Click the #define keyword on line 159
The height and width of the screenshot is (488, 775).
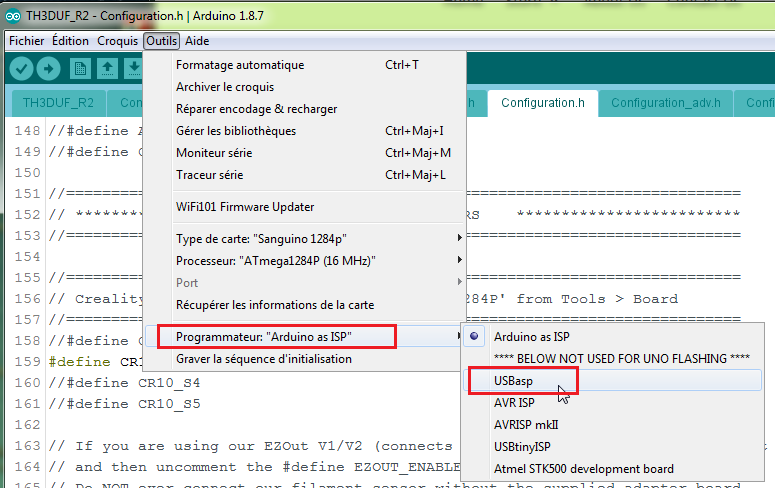[79, 362]
